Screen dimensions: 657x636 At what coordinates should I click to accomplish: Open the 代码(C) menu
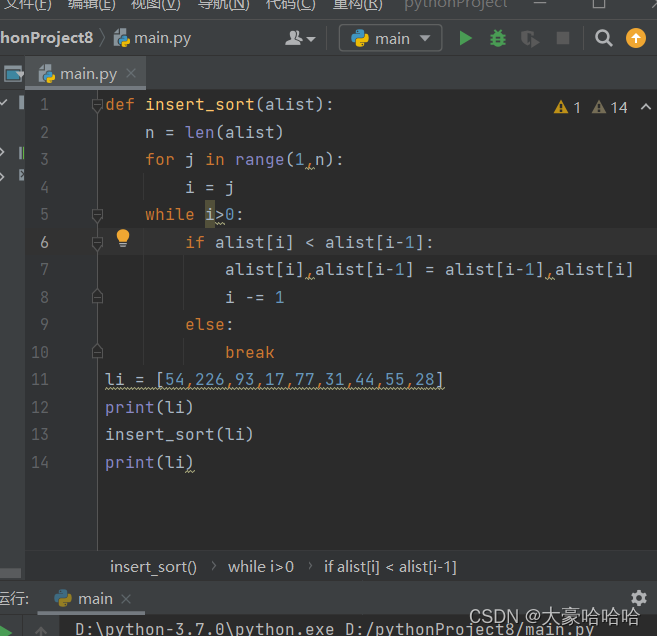290,5
